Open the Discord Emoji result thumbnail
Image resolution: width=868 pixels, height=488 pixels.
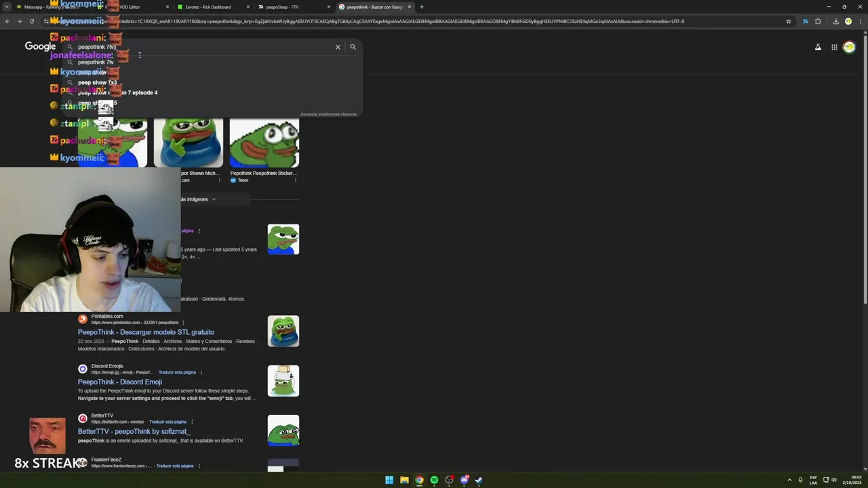283,381
